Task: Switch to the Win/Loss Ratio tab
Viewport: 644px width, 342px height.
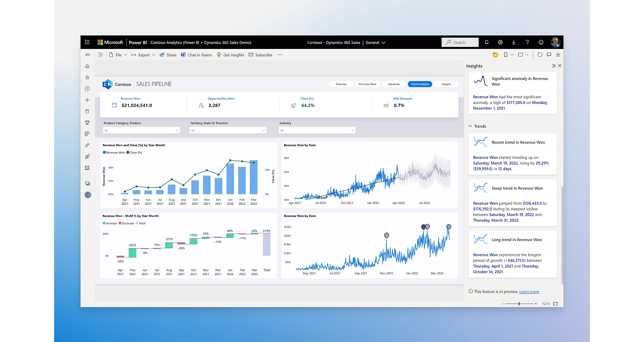Action: pos(367,84)
